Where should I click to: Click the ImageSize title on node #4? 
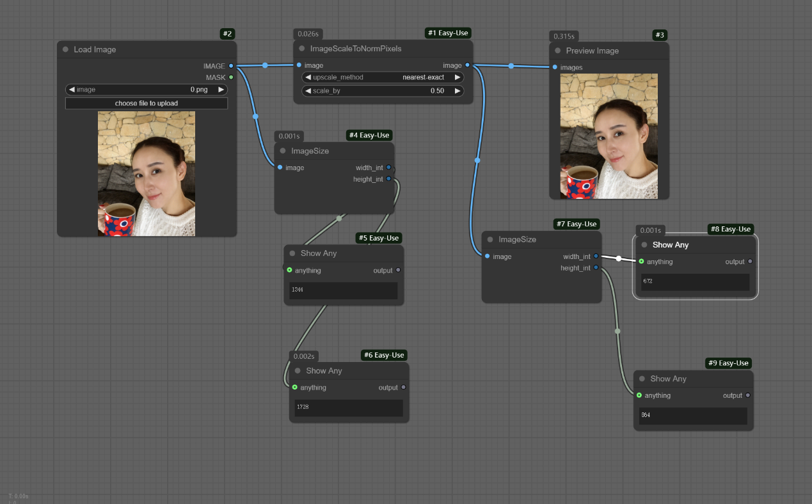click(x=310, y=151)
